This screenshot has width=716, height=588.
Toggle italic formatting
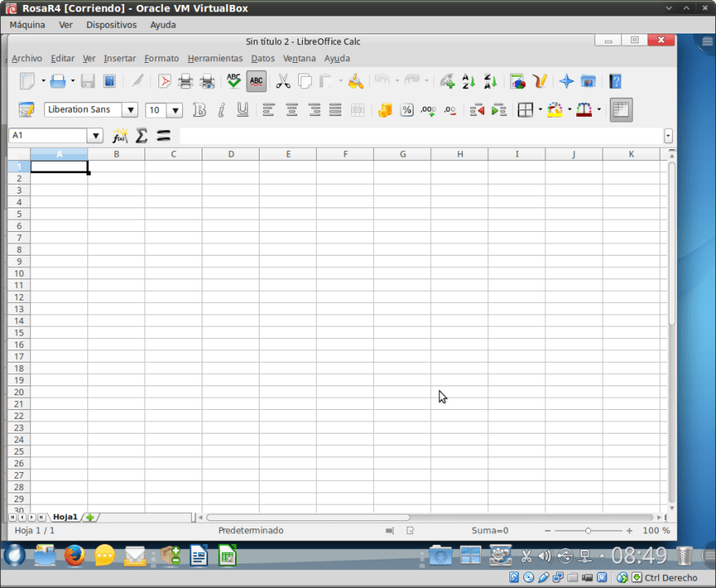(220, 109)
